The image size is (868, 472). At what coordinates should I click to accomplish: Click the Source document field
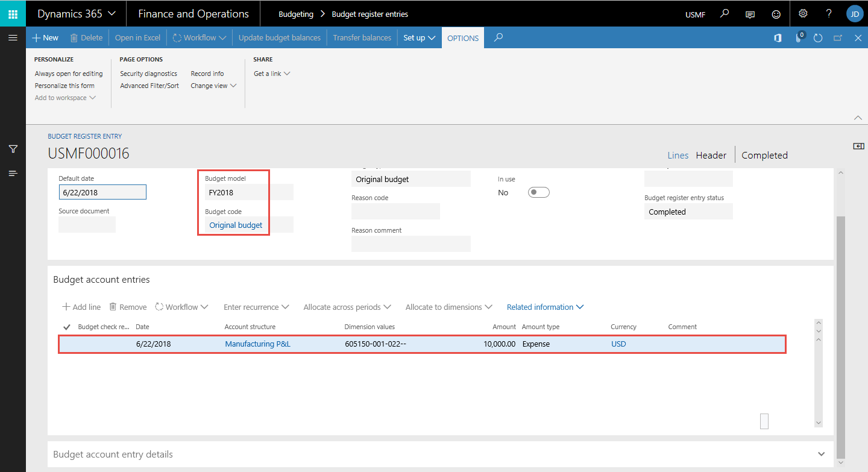(87, 224)
